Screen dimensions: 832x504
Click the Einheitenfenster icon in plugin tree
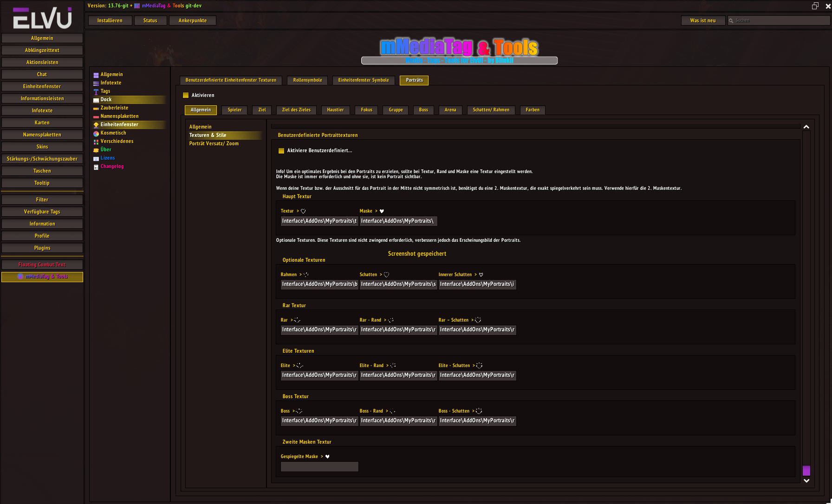pos(96,125)
